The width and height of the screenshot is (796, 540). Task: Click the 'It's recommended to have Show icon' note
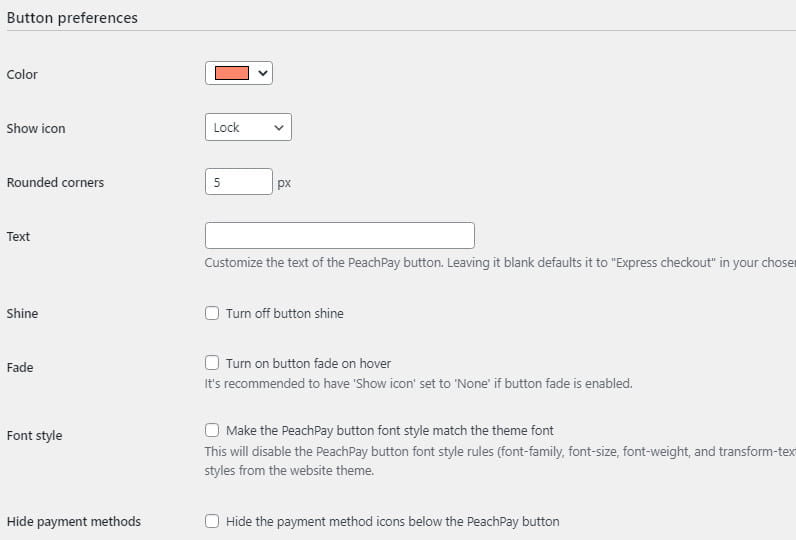coord(418,384)
